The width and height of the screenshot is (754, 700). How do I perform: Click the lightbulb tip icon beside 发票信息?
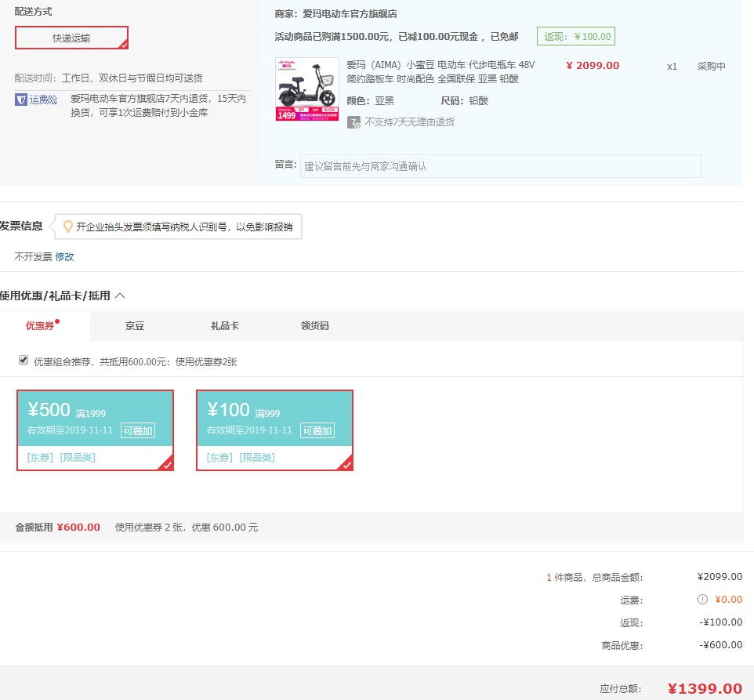click(68, 227)
